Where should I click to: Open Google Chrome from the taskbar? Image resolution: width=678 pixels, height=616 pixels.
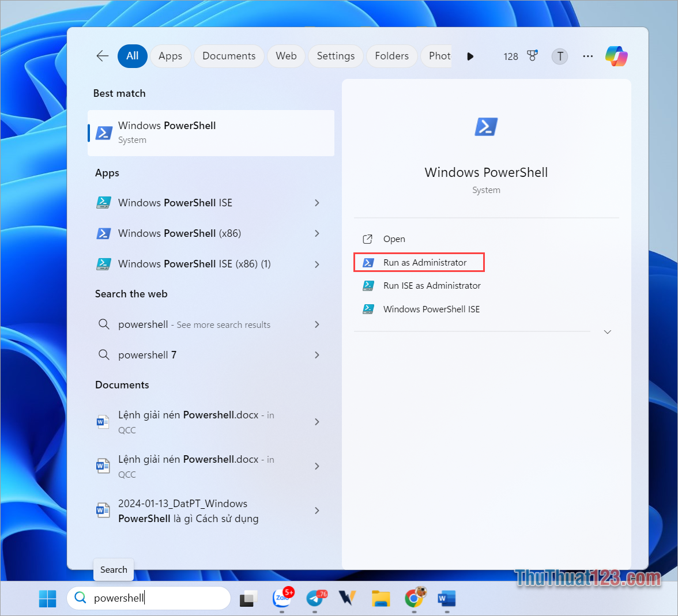pos(414,598)
